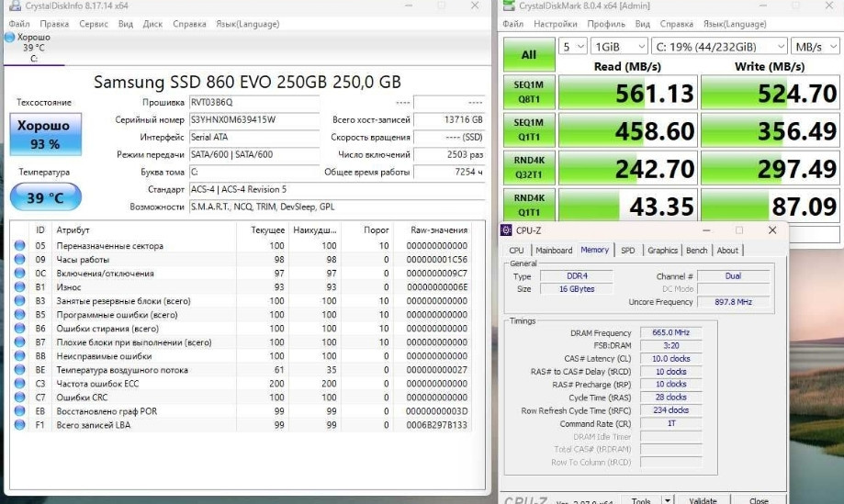Open Вид menu in CrystalDiskInfo
The image size is (844, 504).
[x=126, y=24]
